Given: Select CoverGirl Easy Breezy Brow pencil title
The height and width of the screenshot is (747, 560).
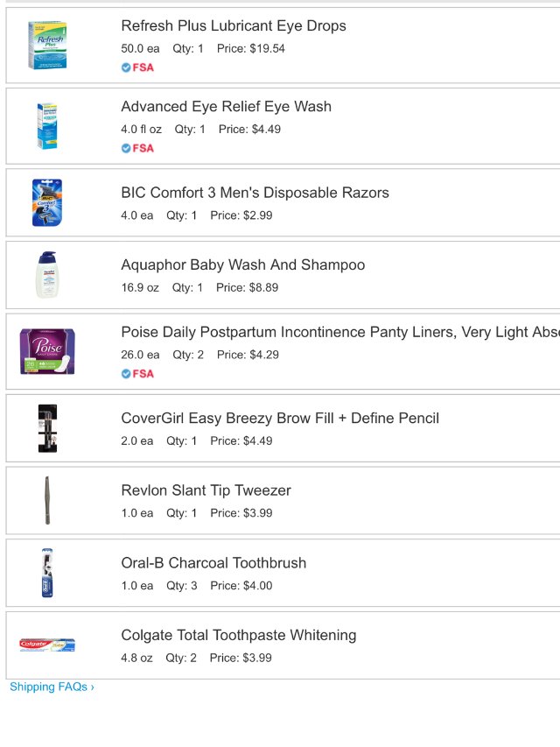Looking at the screenshot, I should tap(280, 418).
